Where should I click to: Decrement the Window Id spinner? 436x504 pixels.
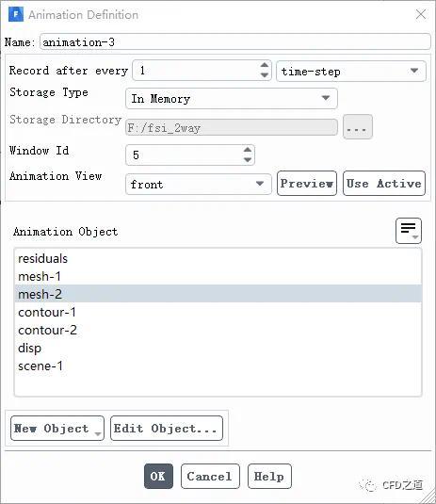tap(248, 160)
